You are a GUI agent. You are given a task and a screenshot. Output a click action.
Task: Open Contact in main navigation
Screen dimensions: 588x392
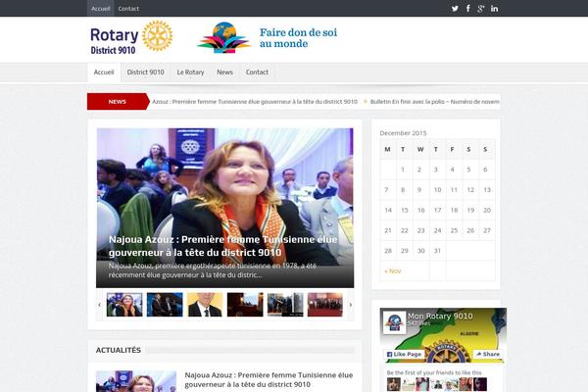[x=257, y=72]
